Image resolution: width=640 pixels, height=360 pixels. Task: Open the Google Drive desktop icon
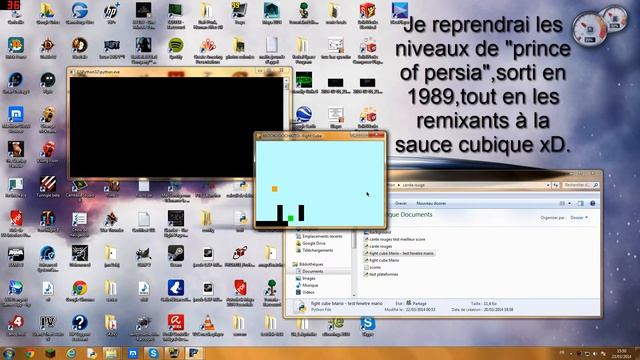(47, 11)
